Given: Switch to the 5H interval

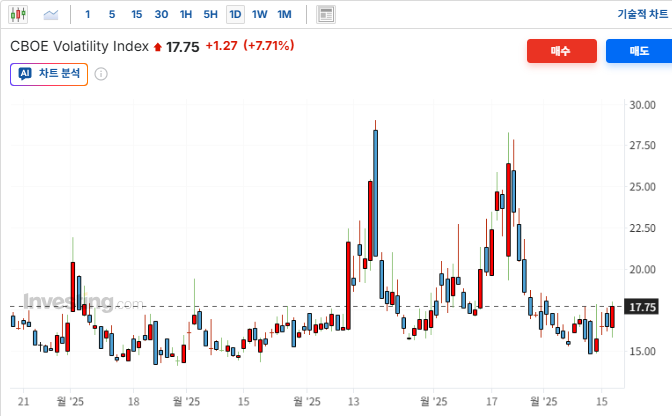Looking at the screenshot, I should [210, 15].
